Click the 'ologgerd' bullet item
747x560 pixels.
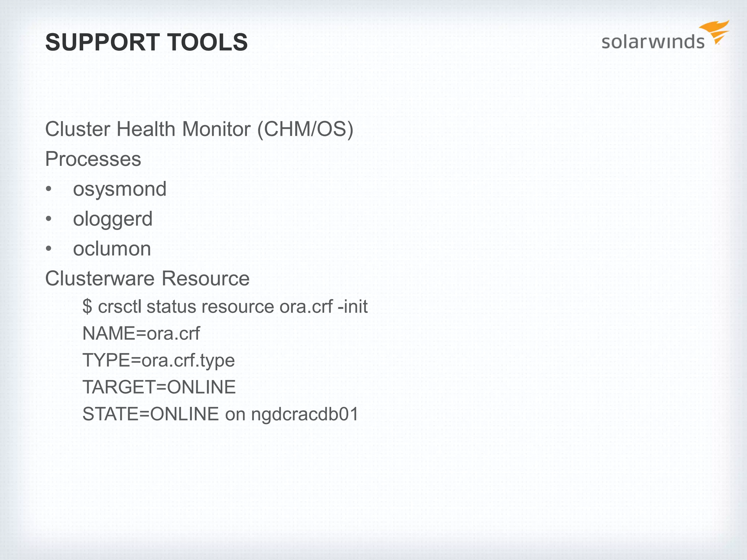tap(113, 219)
